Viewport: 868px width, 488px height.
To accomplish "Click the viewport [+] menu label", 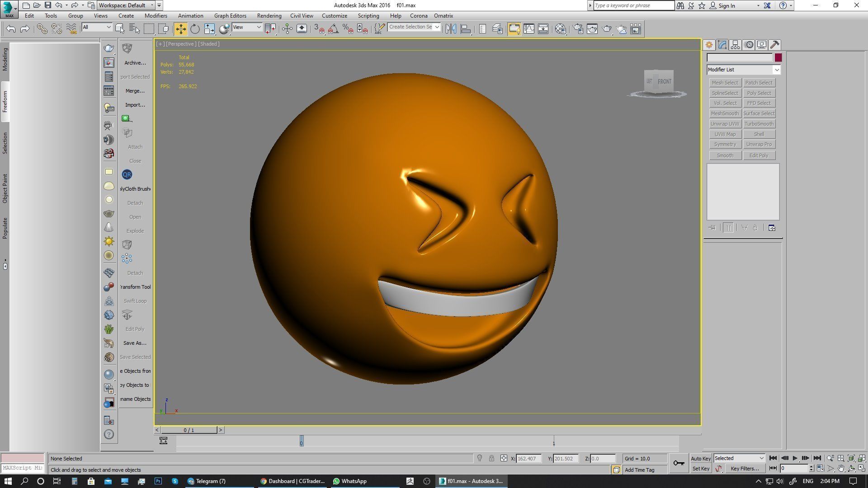I will pyautogui.click(x=160, y=44).
